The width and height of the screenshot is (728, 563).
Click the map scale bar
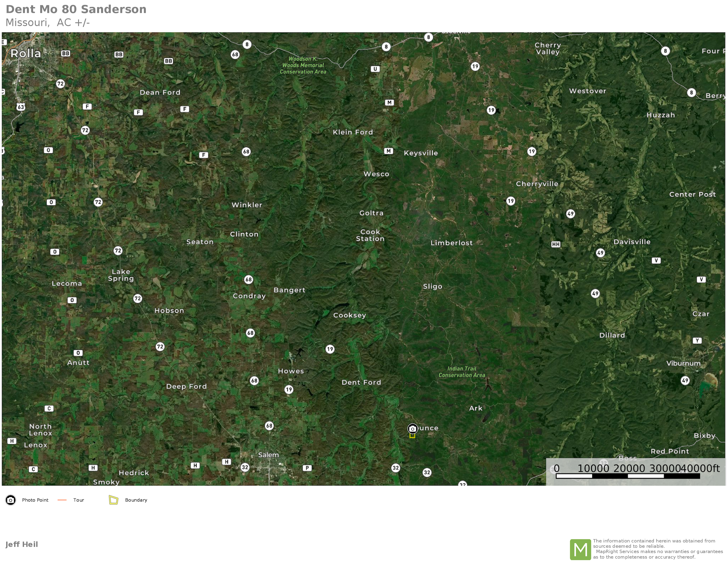628,476
